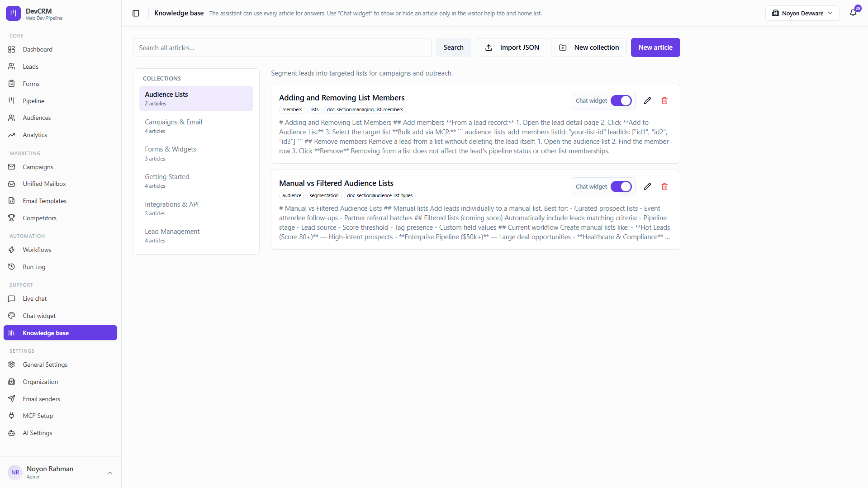Image resolution: width=868 pixels, height=488 pixels.
Task: Select Campaigns & Email collection
Action: pyautogui.click(x=196, y=126)
